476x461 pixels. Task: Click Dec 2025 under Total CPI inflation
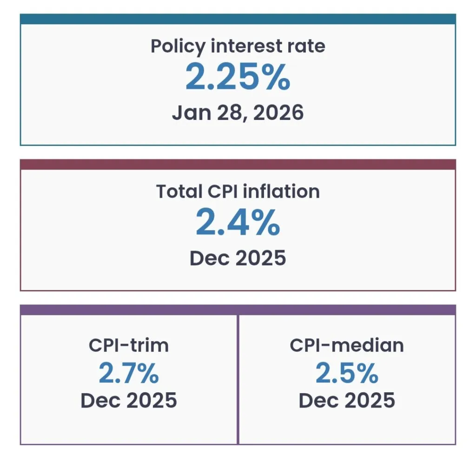(238, 258)
